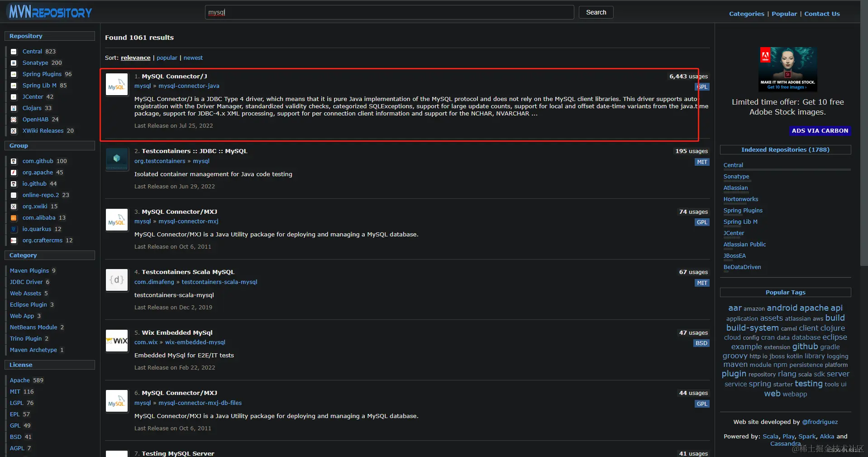Open the wix-embedded-mysql artifact link
868x457 pixels.
(195, 342)
